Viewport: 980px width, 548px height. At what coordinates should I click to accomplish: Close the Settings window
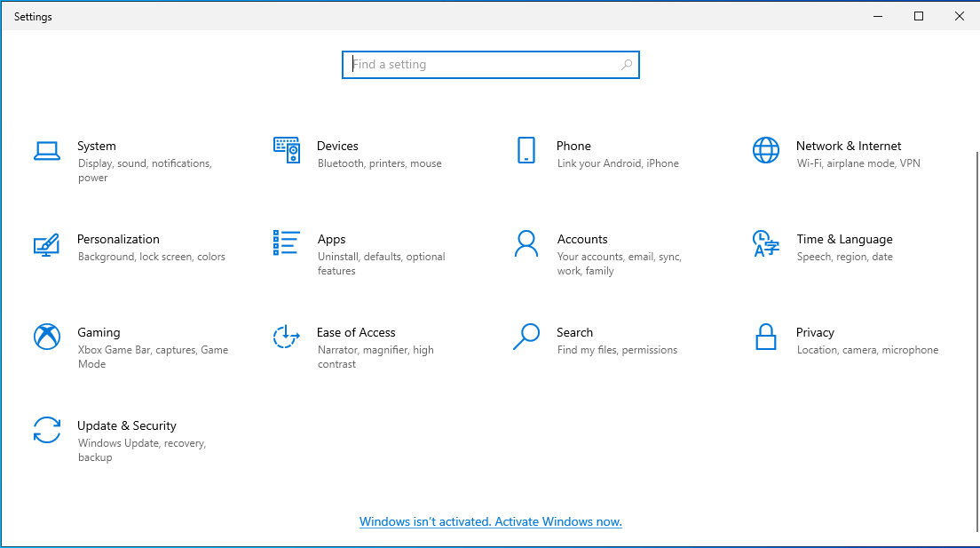click(960, 16)
